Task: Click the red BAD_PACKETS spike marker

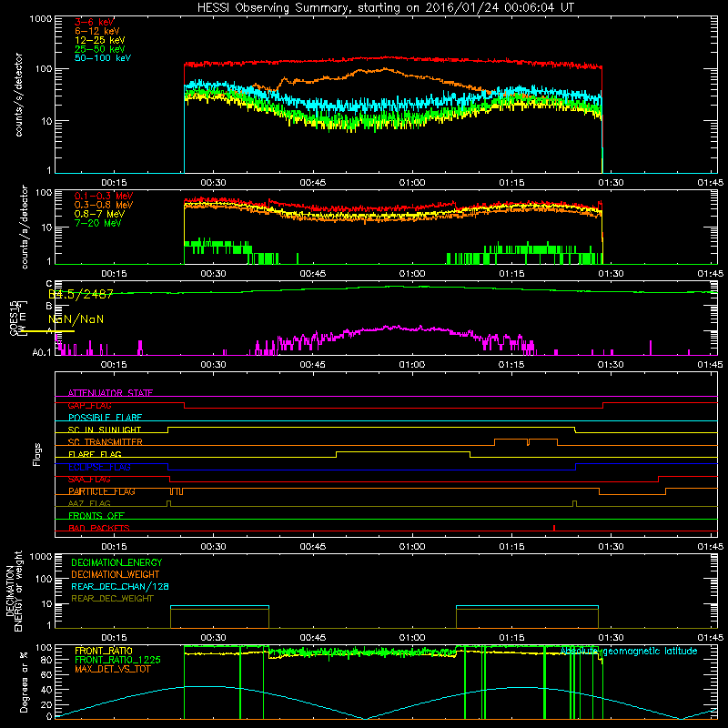Action: point(554,528)
